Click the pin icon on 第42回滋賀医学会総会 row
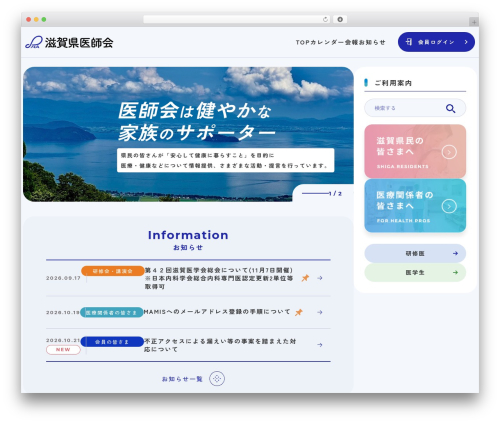This screenshot has height=423, width=500. click(x=305, y=278)
